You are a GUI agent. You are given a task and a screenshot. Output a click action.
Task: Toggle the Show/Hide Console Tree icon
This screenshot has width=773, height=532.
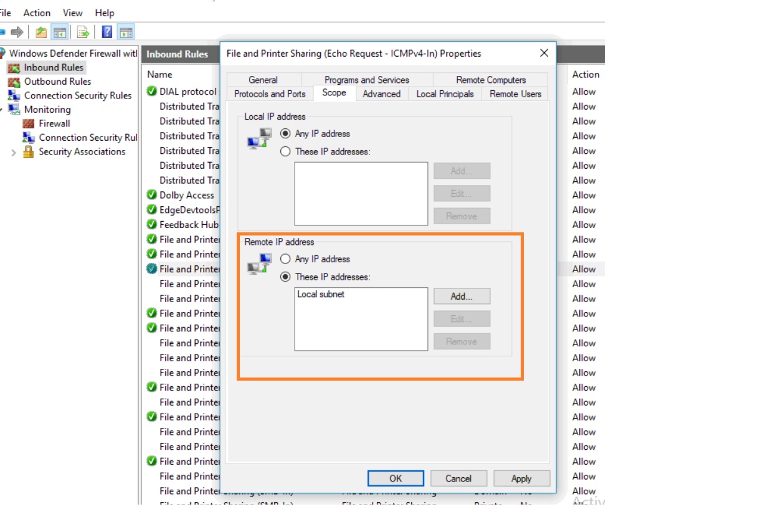[x=60, y=32]
